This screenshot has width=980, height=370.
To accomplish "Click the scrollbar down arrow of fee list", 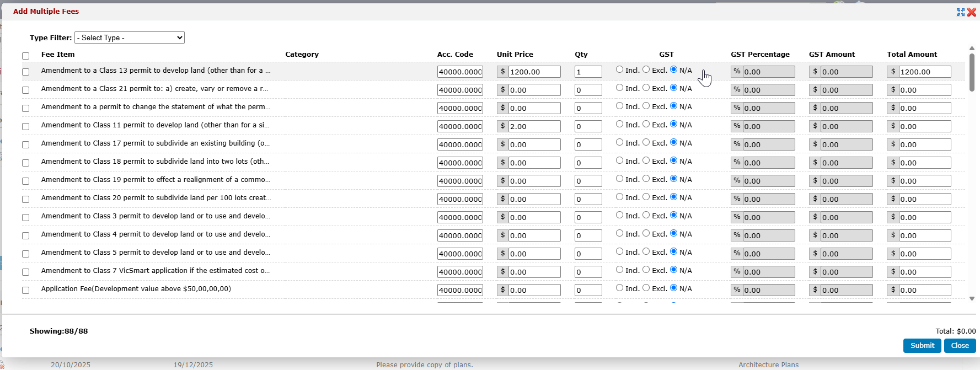I will [x=972, y=298].
